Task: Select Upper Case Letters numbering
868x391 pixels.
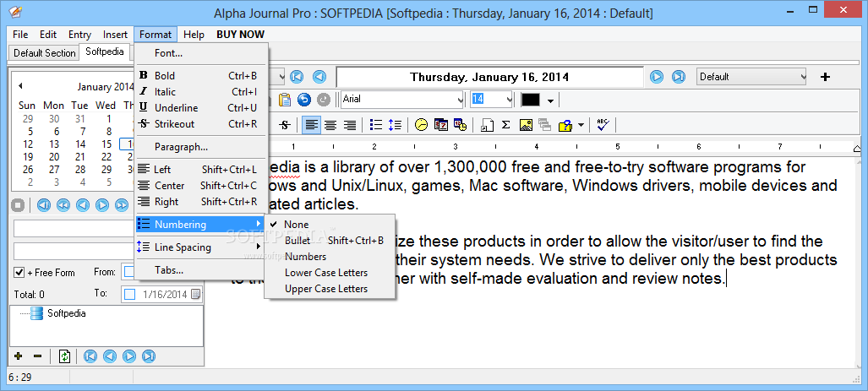Action: 330,289
